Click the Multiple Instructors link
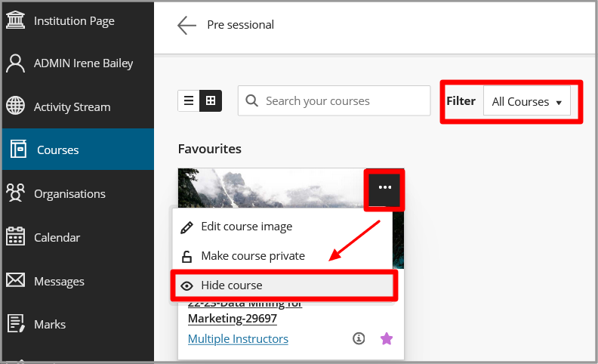This screenshot has height=364, width=598. coord(238,339)
